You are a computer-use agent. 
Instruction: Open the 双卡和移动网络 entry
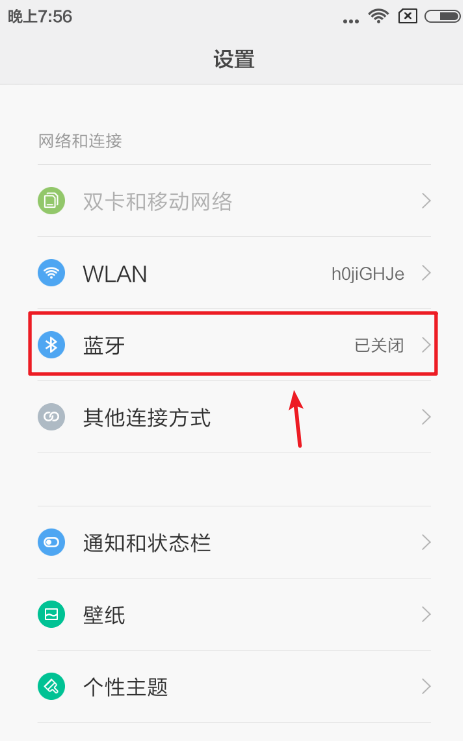tap(234, 201)
